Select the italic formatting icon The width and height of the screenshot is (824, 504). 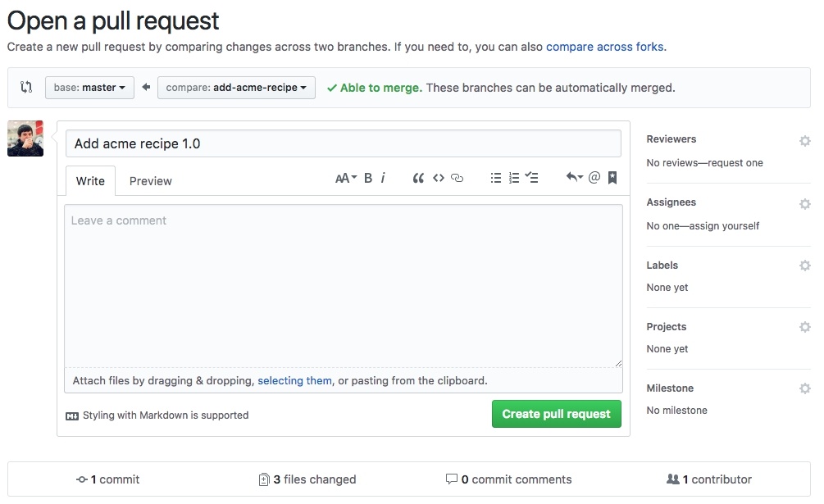(x=383, y=177)
